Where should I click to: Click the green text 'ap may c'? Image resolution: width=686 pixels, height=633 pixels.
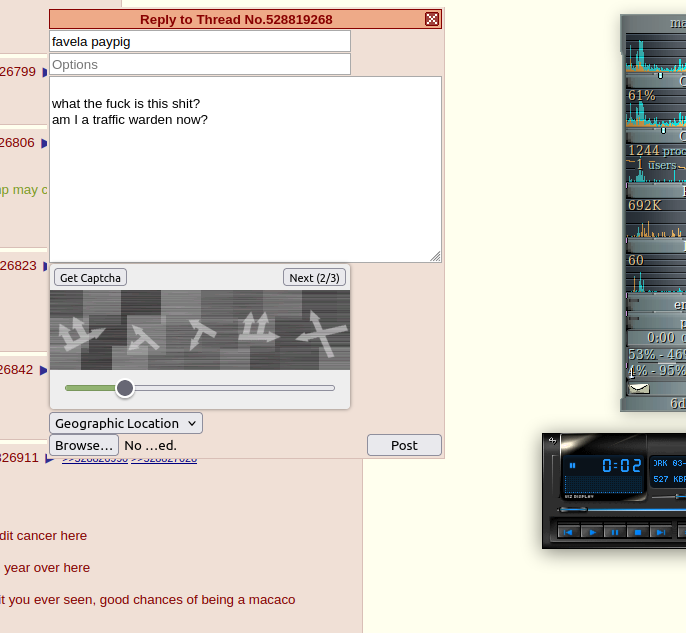point(24,190)
